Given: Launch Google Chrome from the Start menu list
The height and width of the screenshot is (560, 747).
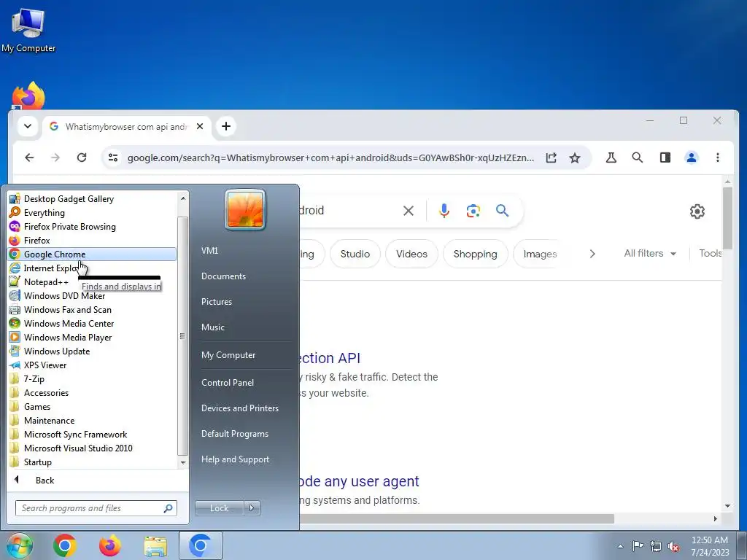Looking at the screenshot, I should click(92, 254).
